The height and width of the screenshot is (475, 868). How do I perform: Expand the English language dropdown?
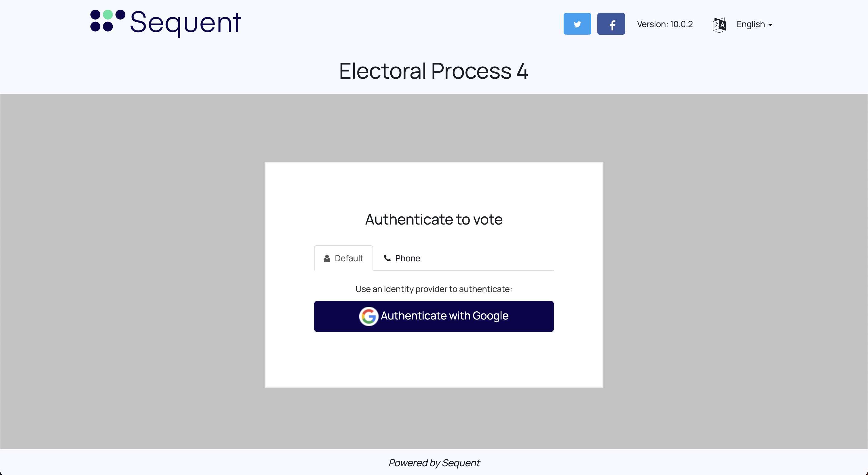755,24
